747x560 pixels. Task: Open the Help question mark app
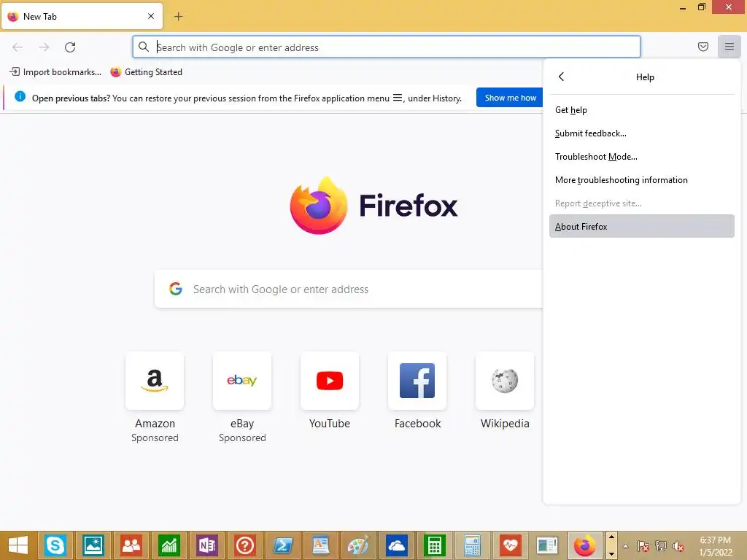pyautogui.click(x=245, y=545)
